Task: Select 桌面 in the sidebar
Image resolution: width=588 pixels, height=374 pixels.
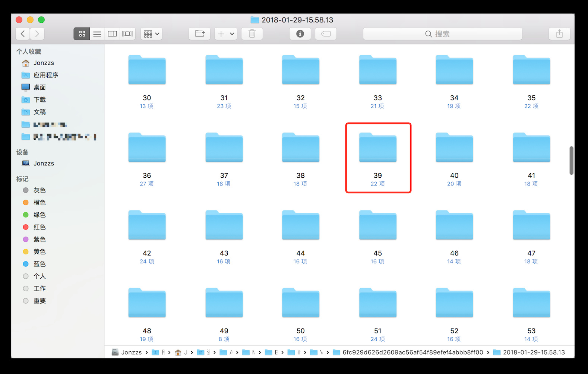Action: pyautogui.click(x=39, y=88)
